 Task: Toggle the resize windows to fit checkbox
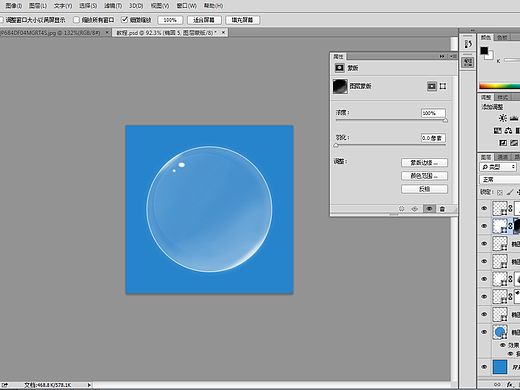click(x=1, y=20)
